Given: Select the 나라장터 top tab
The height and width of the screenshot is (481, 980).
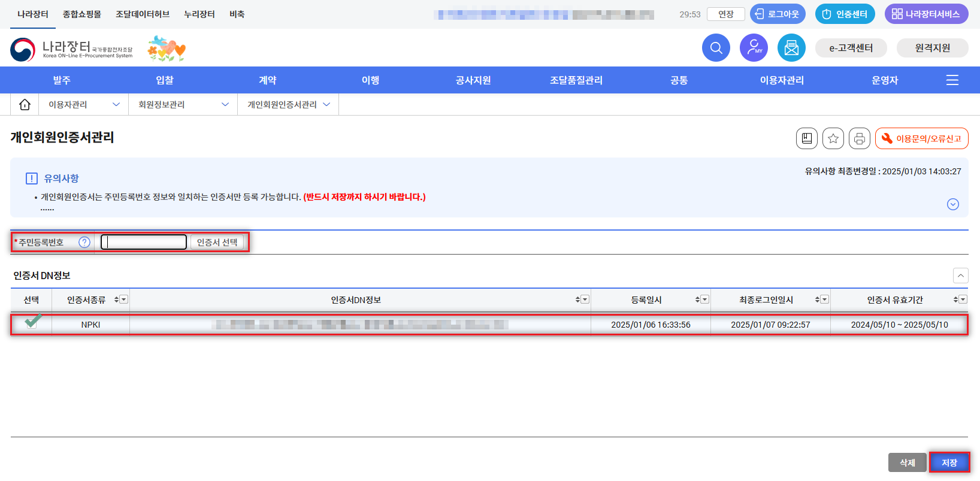Looking at the screenshot, I should click(33, 14).
